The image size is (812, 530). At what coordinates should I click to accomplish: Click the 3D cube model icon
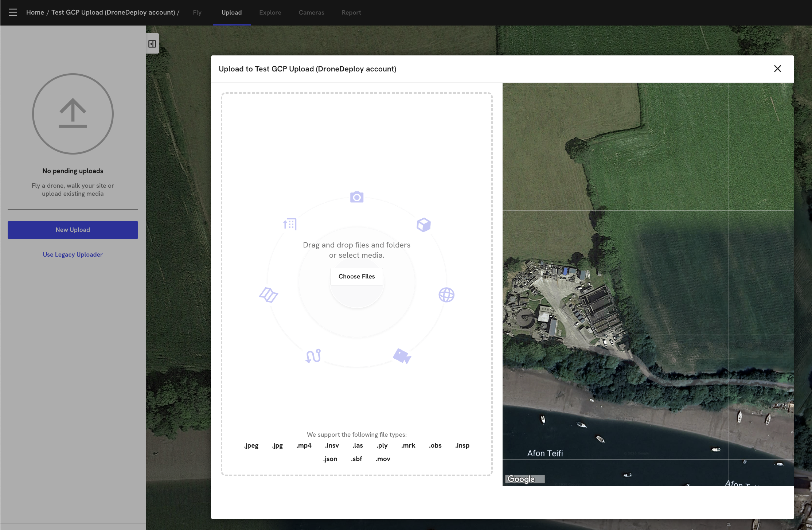(423, 225)
